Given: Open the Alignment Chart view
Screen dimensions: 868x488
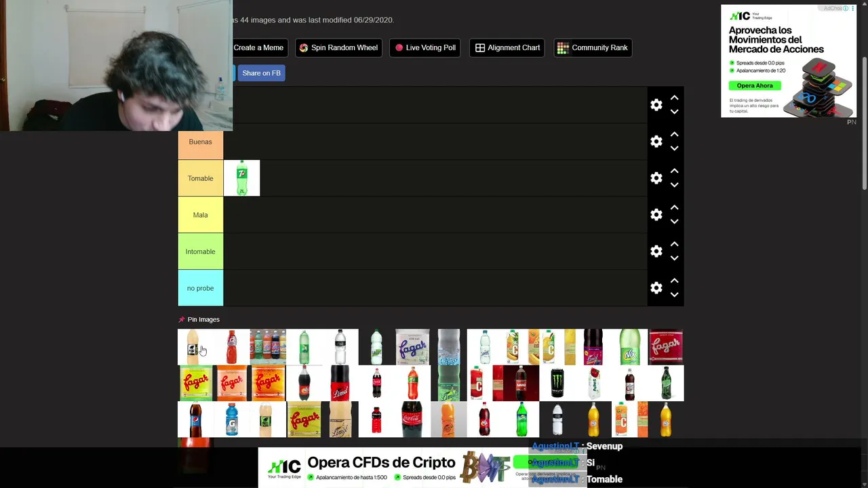Looking at the screenshot, I should tap(507, 47).
